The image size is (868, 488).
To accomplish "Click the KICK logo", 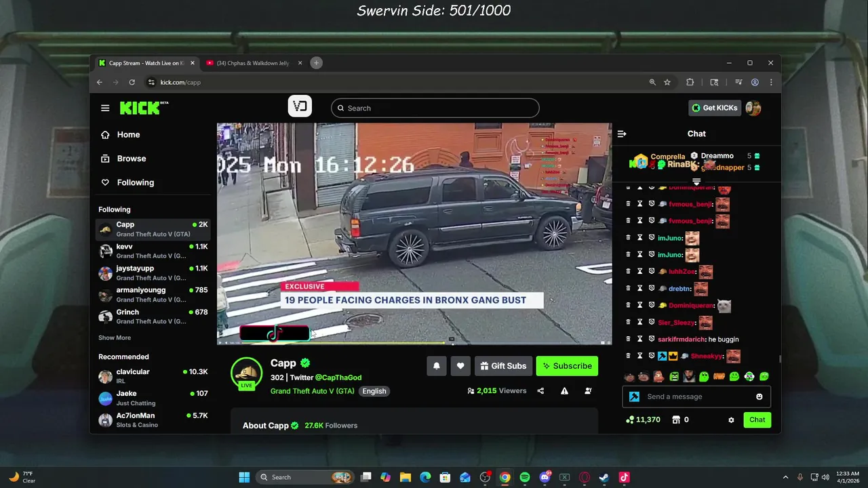I will [144, 108].
